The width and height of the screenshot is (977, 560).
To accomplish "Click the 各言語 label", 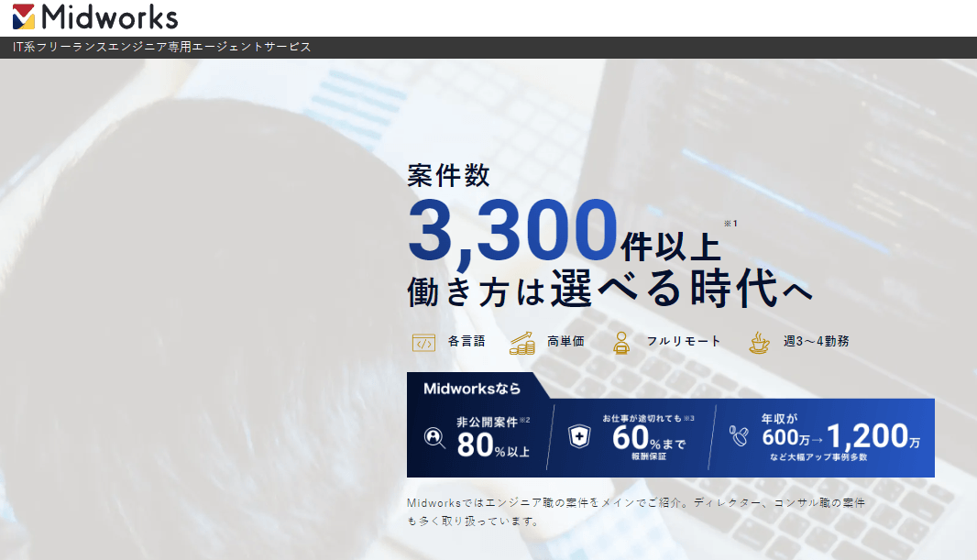I will [x=467, y=341].
